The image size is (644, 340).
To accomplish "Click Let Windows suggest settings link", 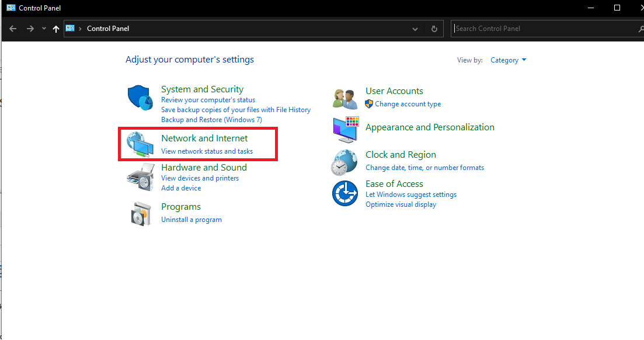I will (x=411, y=195).
